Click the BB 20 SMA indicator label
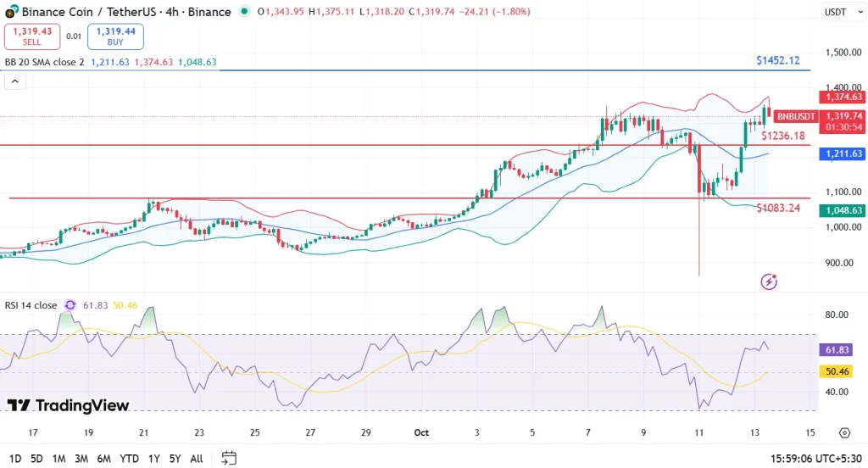 tap(44, 62)
